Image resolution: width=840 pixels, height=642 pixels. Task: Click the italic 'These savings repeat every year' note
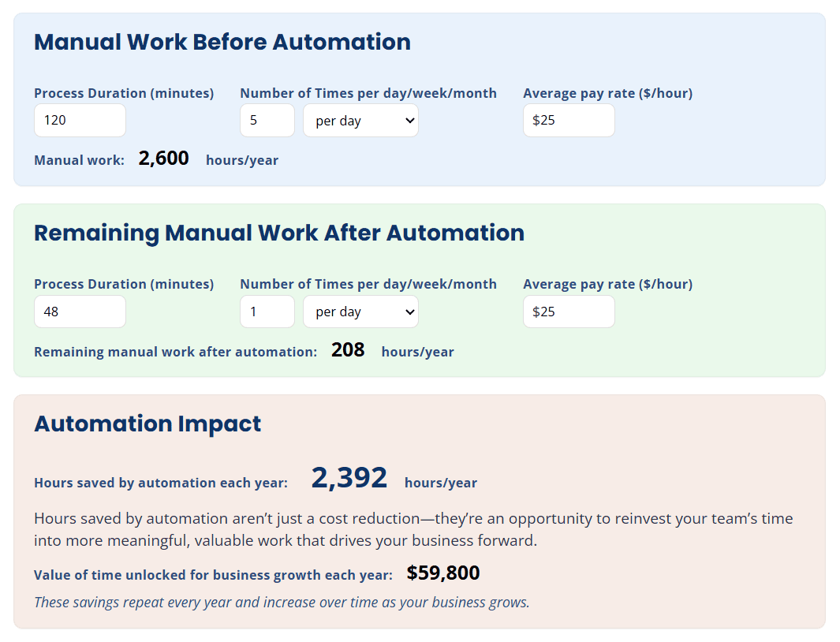coord(282,603)
